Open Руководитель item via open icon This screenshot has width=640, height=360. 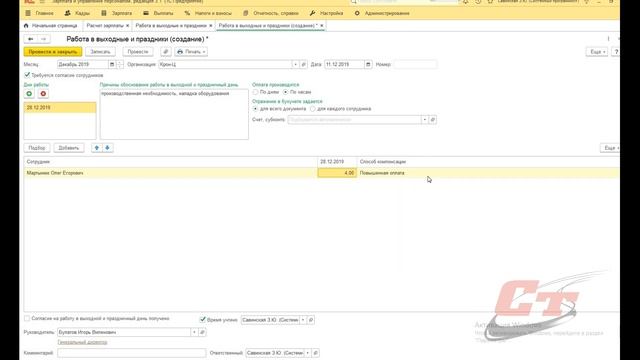[202, 332]
